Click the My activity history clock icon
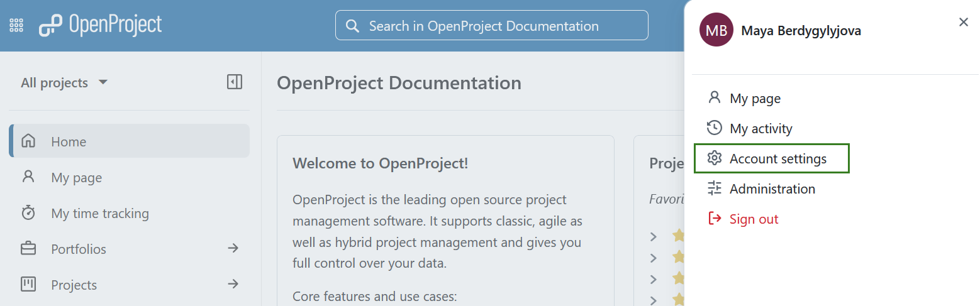Viewport: 980px width, 306px height. pyautogui.click(x=714, y=128)
